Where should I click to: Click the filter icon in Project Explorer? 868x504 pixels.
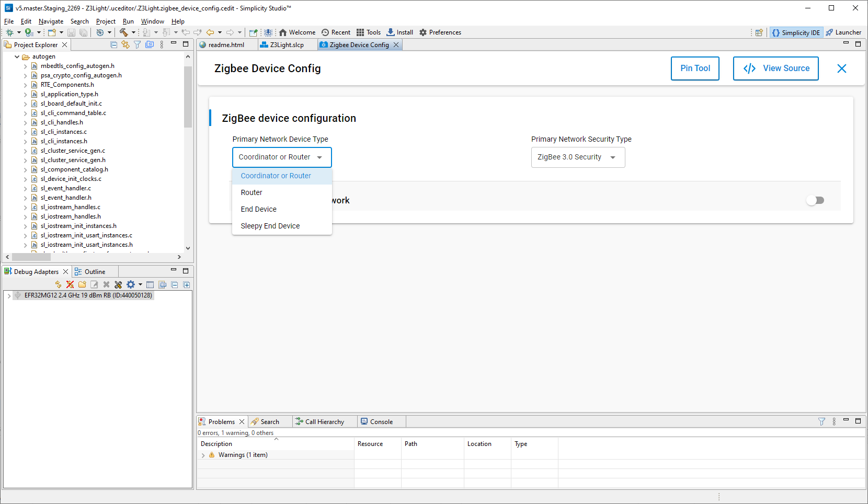(x=137, y=45)
